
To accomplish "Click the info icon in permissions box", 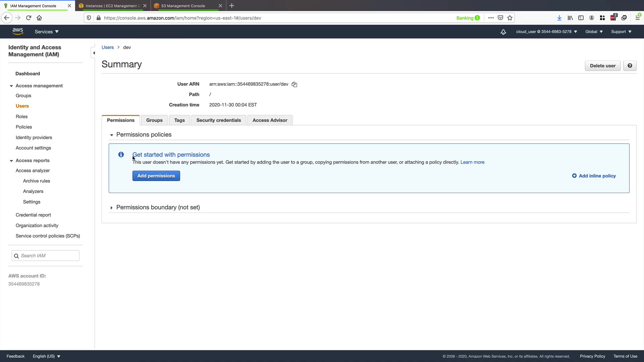I will 121,155.
